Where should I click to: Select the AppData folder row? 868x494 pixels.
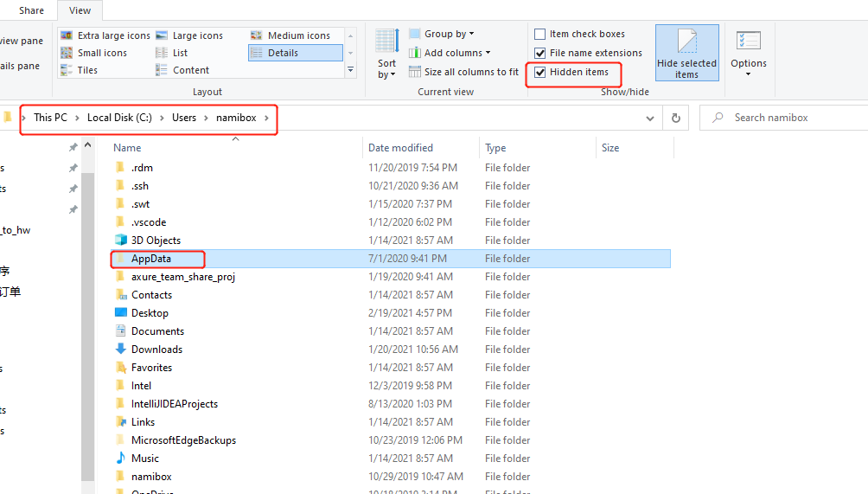[x=391, y=258]
